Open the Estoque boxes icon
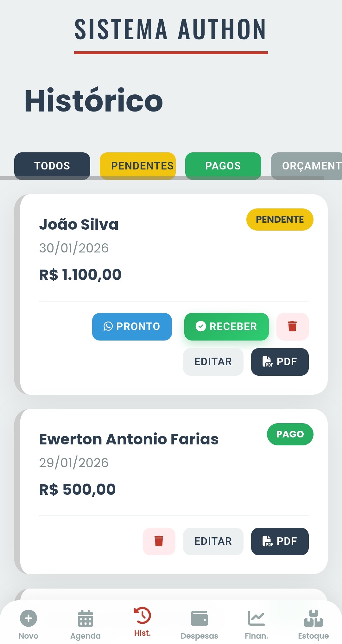This screenshot has height=644, width=342. tap(313, 618)
